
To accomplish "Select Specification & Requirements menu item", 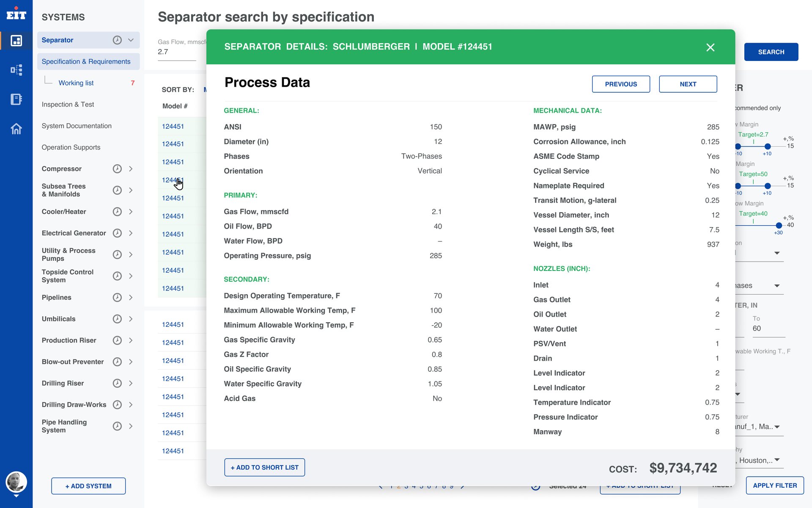I will tap(88, 61).
